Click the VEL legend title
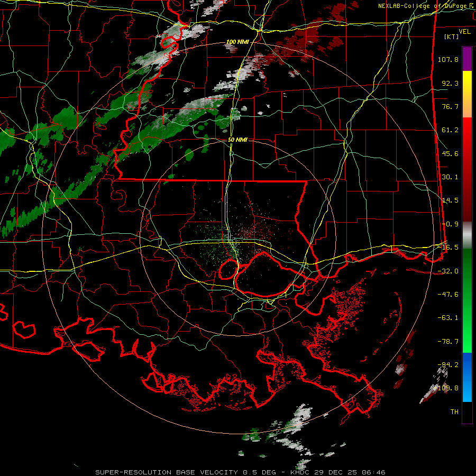The height and width of the screenshot is (476, 476). coord(464,32)
